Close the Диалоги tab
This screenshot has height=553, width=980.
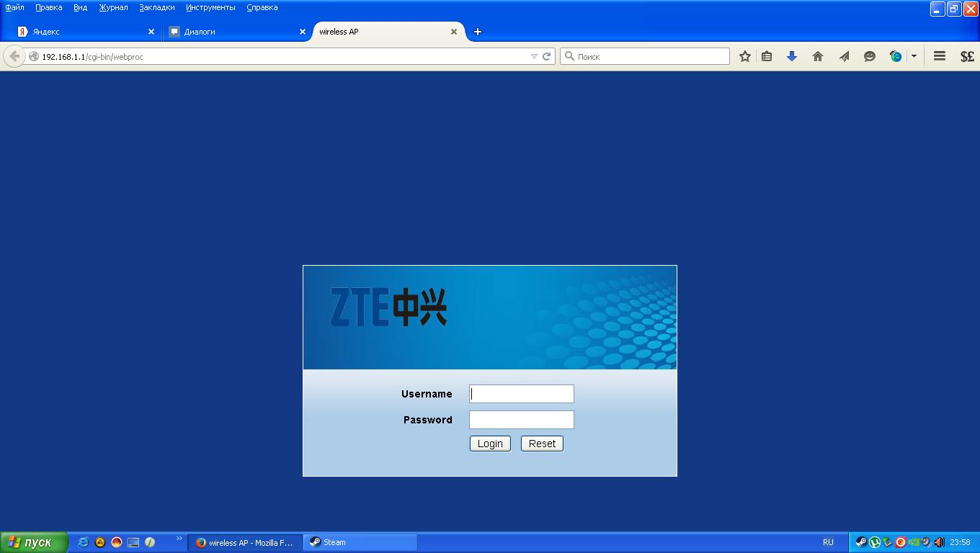(303, 32)
